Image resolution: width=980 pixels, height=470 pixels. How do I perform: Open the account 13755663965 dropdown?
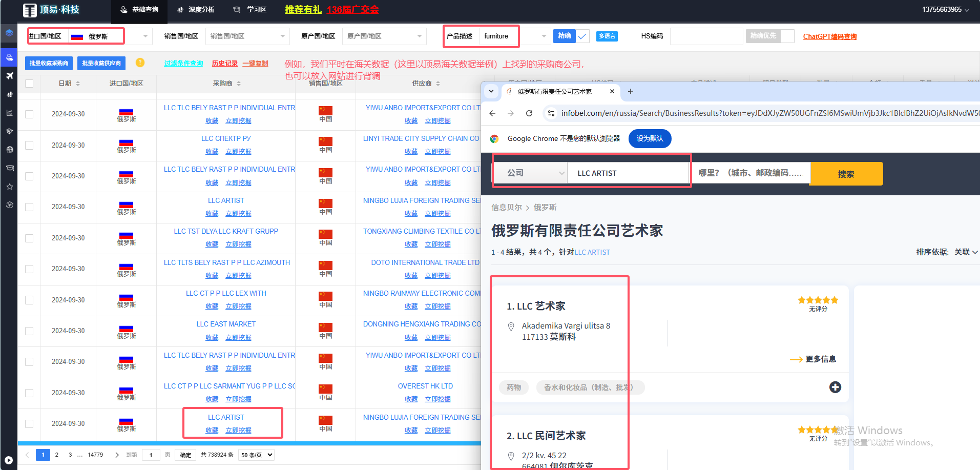[946, 10]
